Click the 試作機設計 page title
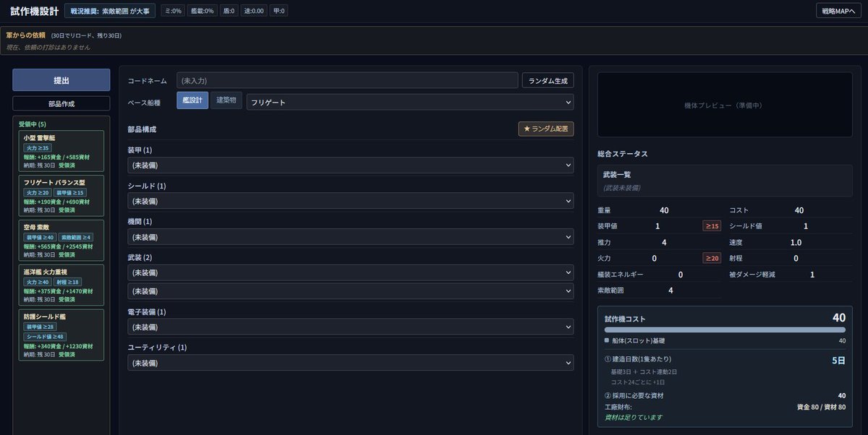Image resolution: width=868 pixels, height=435 pixels. tap(35, 11)
